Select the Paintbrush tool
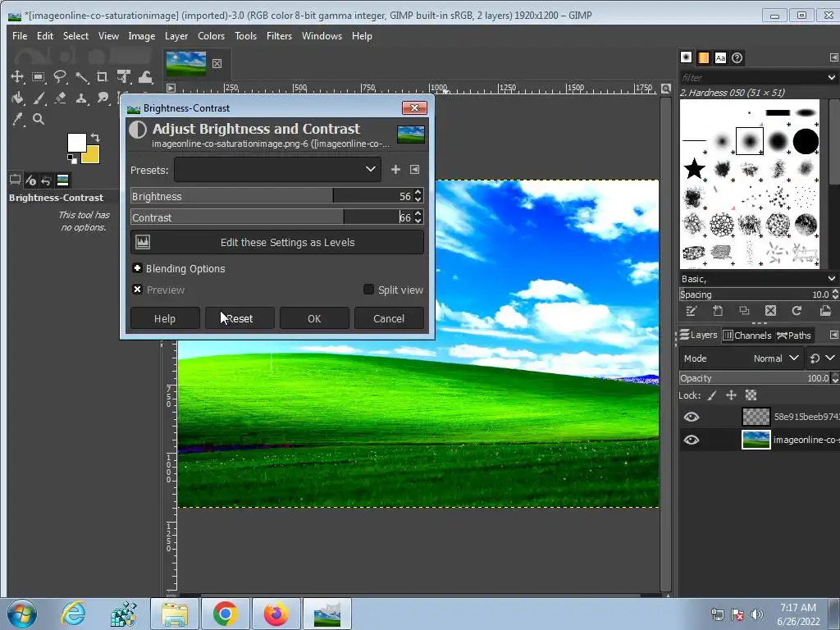The width and height of the screenshot is (840, 630). point(38,98)
